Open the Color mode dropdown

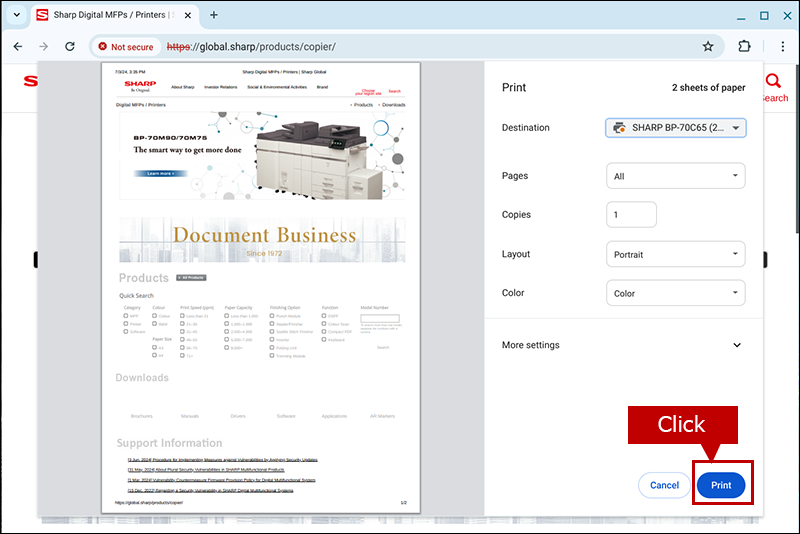676,293
